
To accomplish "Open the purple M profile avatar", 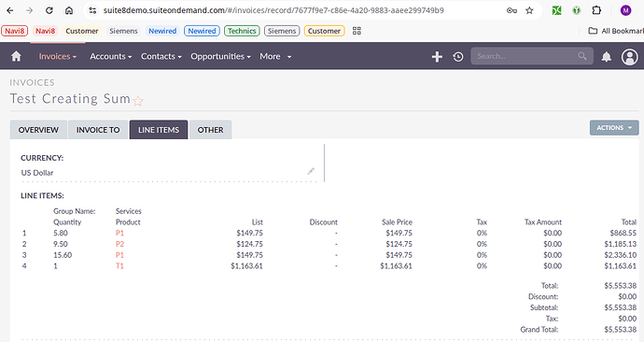I will point(625,10).
